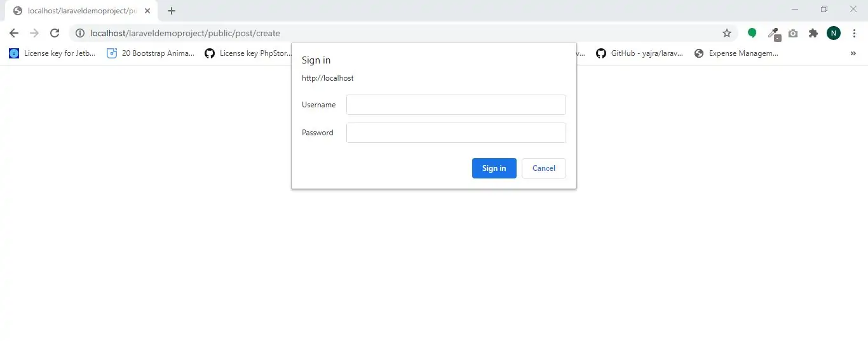
Task: Click the Sign in dialog heading
Action: 316,60
